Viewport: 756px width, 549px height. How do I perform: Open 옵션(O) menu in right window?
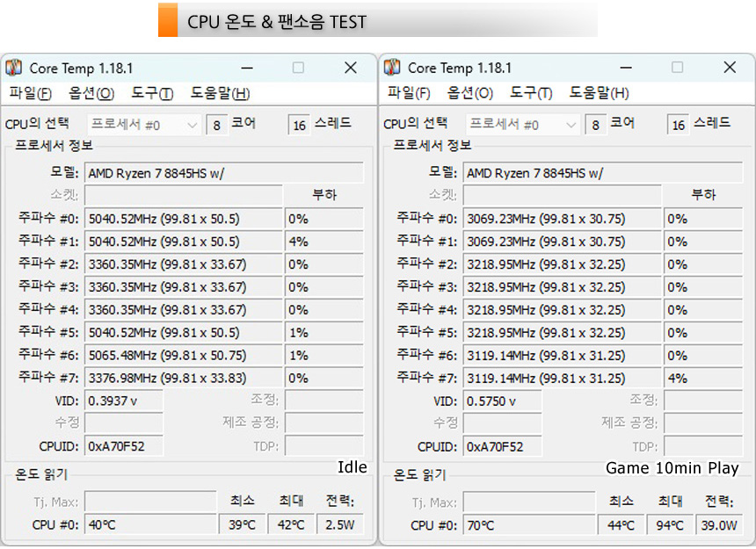click(470, 93)
